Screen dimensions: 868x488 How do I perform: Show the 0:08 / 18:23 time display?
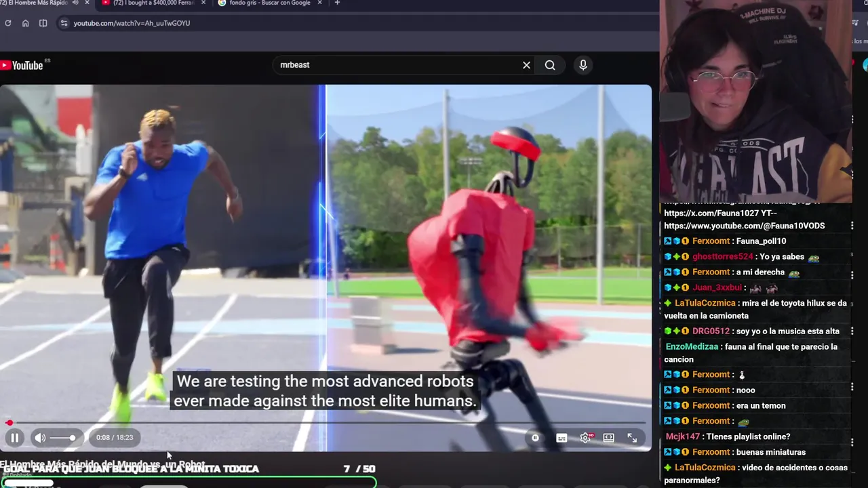tap(115, 438)
